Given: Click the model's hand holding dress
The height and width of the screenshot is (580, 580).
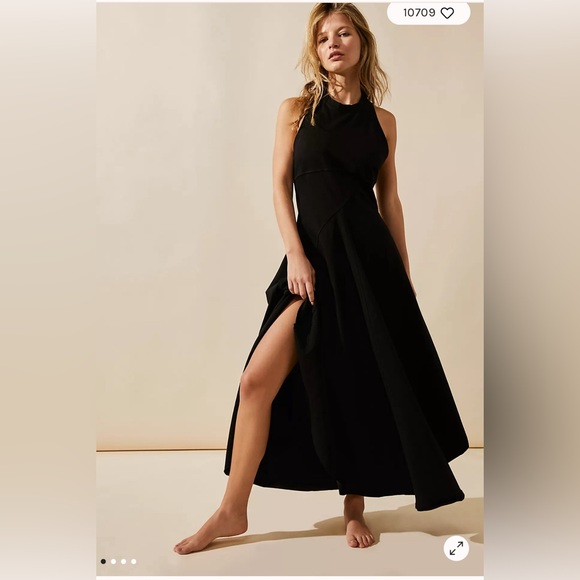Looking at the screenshot, I should pos(301,278).
